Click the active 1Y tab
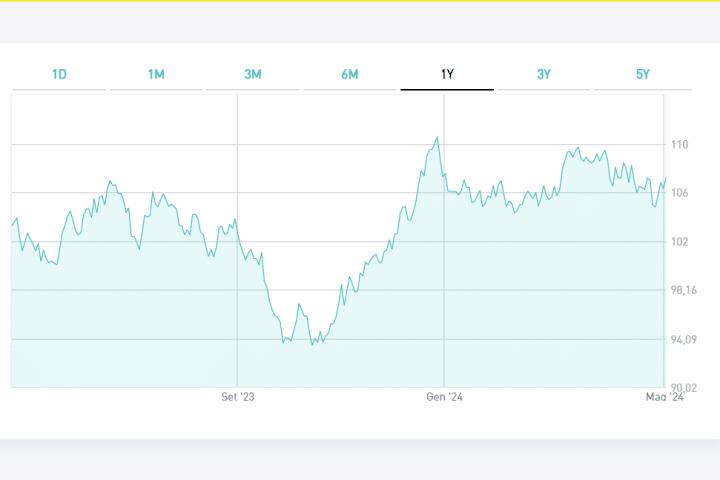The width and height of the screenshot is (720, 480). click(447, 75)
